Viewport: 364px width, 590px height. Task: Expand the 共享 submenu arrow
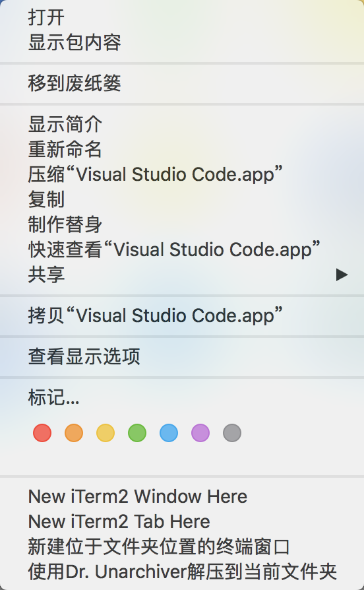pos(342,275)
